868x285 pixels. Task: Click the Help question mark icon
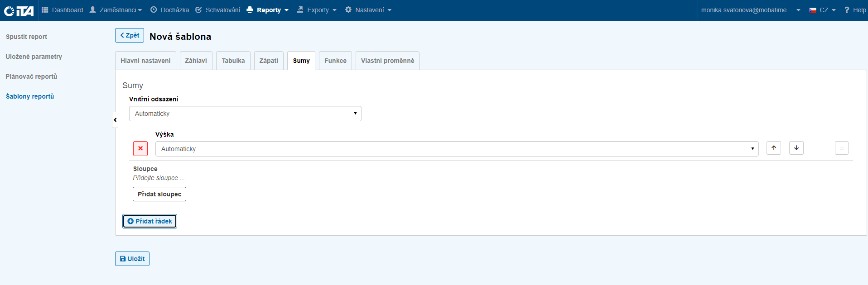tap(846, 10)
